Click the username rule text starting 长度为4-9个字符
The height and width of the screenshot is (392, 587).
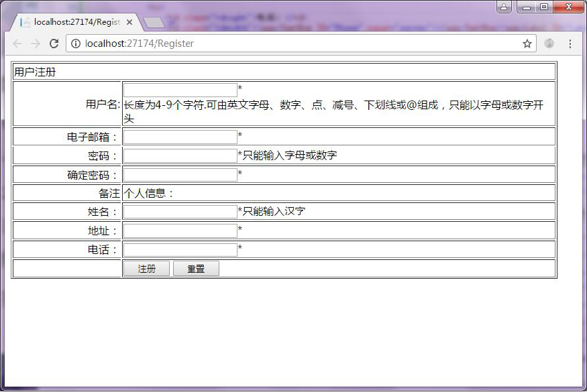coord(333,111)
